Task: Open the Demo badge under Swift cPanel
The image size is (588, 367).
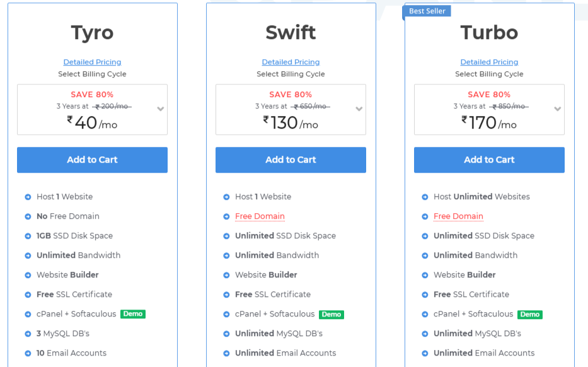Action: (331, 314)
